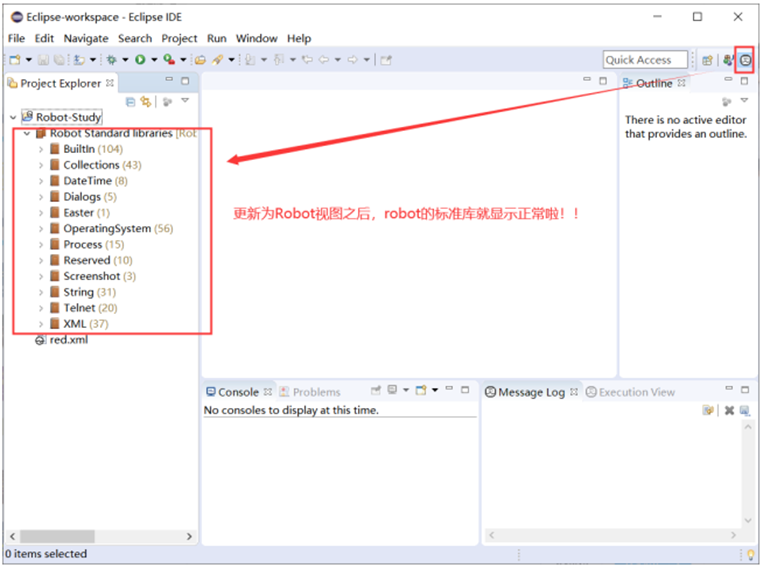
Task: Expand the XML library node
Action: coord(41,324)
